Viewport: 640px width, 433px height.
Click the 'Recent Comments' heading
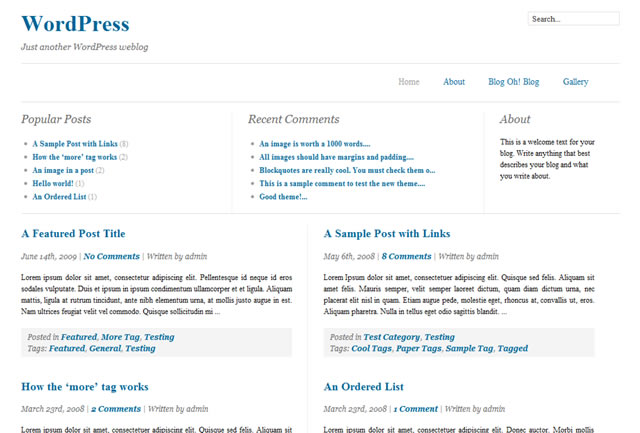pos(293,119)
